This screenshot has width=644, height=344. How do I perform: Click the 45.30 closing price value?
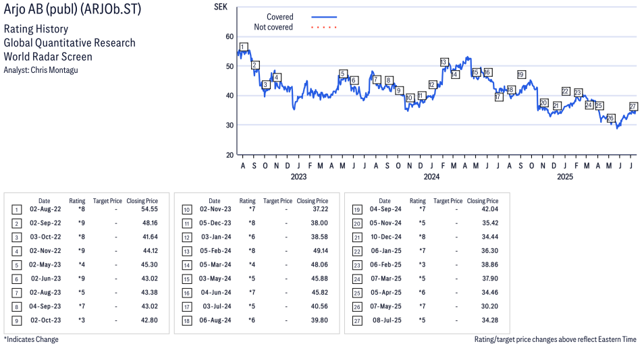click(149, 265)
